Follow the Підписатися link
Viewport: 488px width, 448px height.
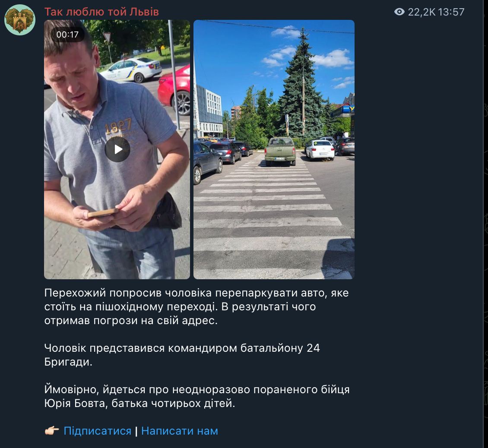98,431
